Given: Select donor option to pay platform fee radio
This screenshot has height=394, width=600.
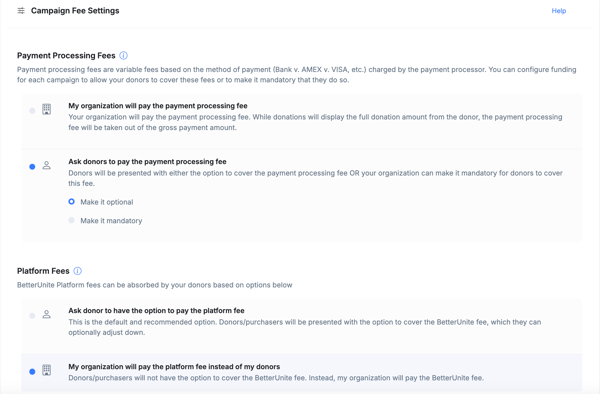Looking at the screenshot, I should [x=32, y=316].
